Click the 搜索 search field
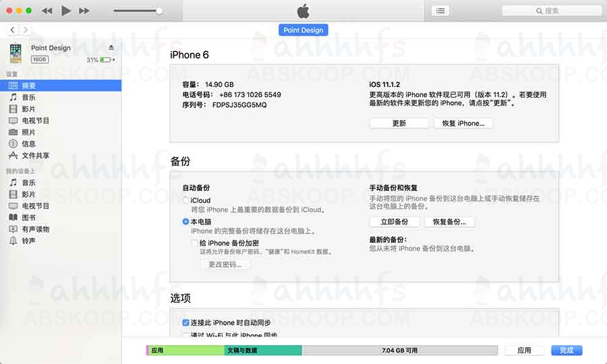The image size is (607, 364). coord(552,11)
